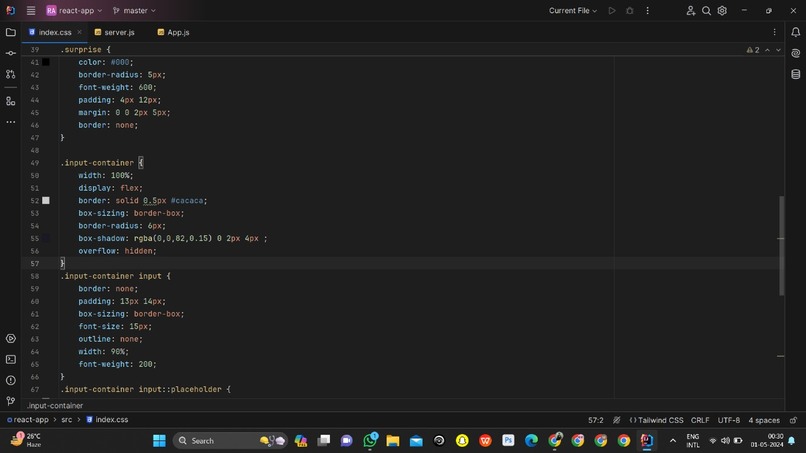Open the Project tool window folder icon
Viewport: 806px width, 453px height.
pos(11,32)
